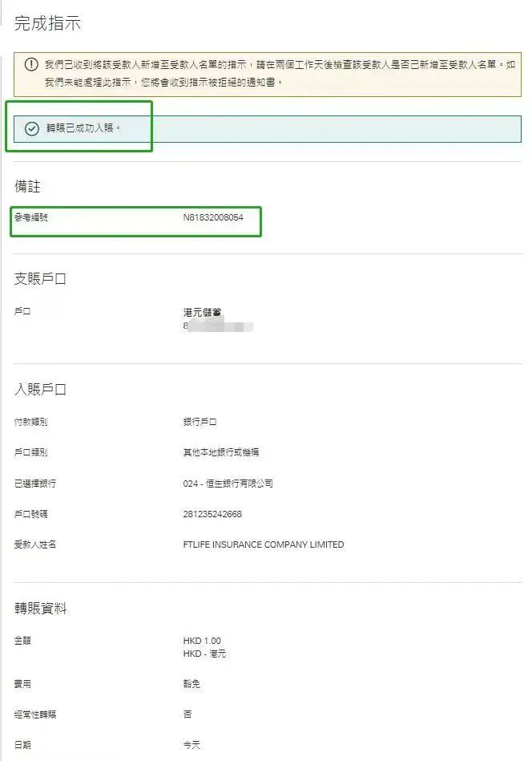Select the date value 今天

[191, 745]
